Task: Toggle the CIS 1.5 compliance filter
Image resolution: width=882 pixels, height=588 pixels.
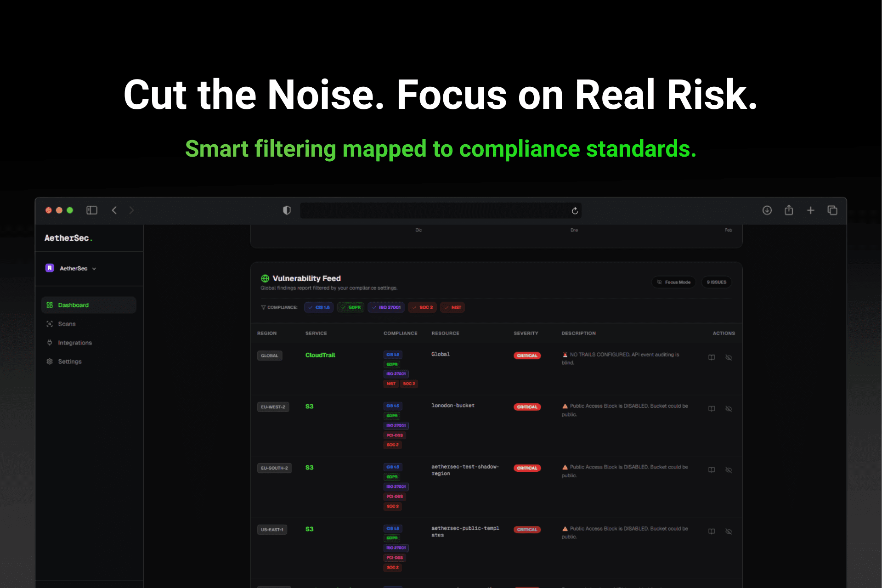Action: [x=319, y=307]
